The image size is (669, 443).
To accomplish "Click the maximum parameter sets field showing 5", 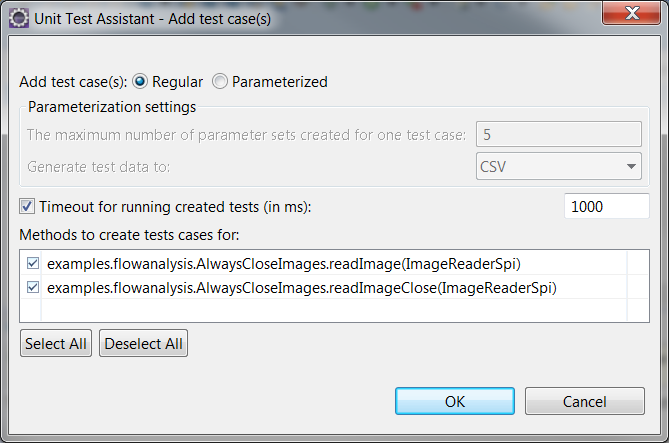I will pyautogui.click(x=558, y=134).
